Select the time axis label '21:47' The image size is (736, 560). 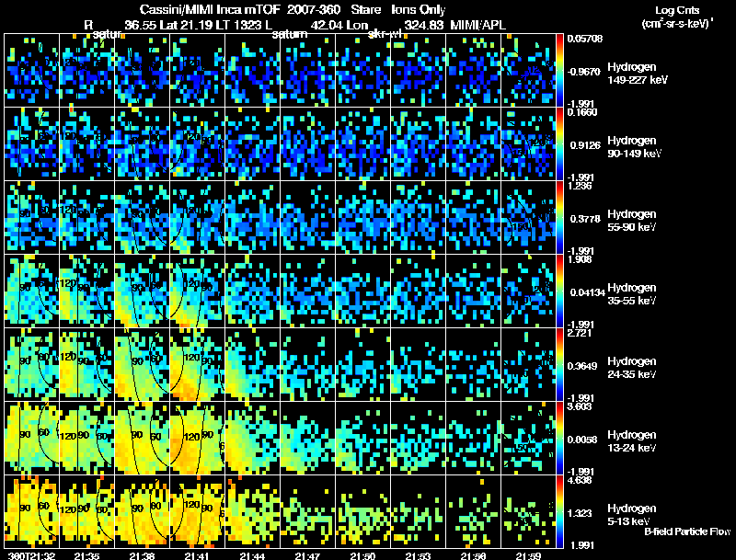[308, 556]
